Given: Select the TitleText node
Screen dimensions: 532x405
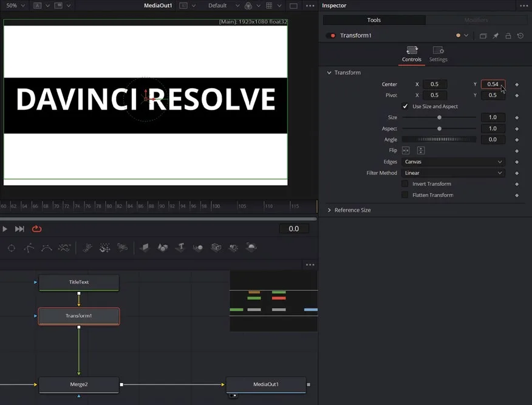Looking at the screenshot, I should click(79, 282).
